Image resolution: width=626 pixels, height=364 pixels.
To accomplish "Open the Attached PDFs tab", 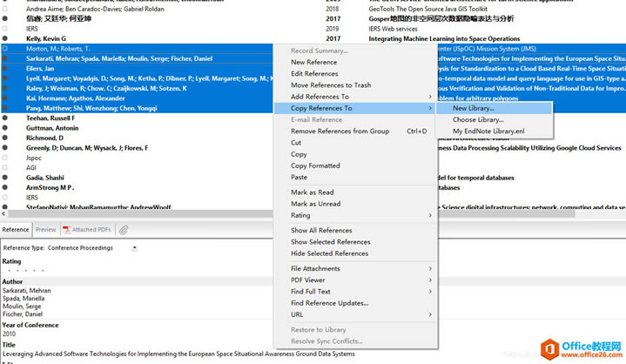I will point(87,230).
